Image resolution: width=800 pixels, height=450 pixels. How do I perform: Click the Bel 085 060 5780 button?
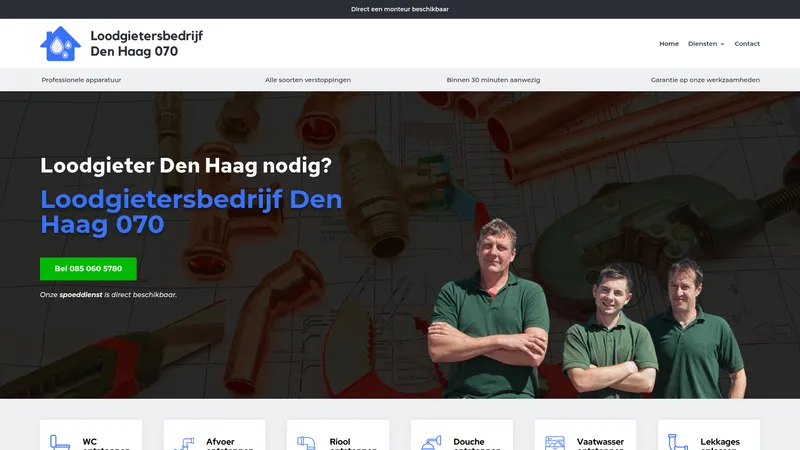pos(88,268)
